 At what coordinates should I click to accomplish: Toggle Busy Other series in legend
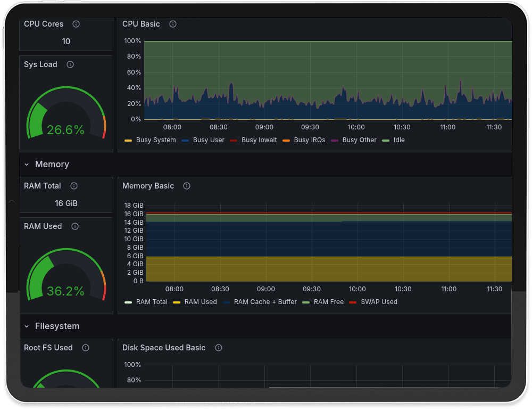point(359,140)
